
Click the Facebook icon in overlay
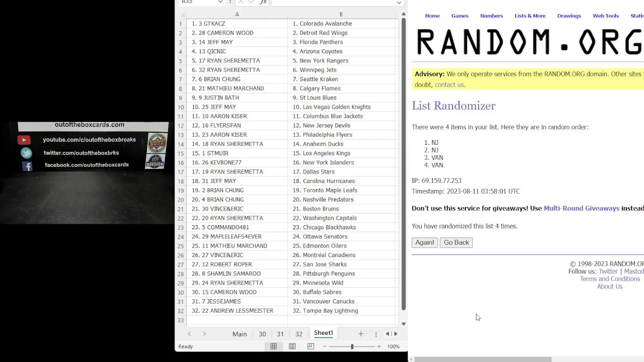coord(27,166)
